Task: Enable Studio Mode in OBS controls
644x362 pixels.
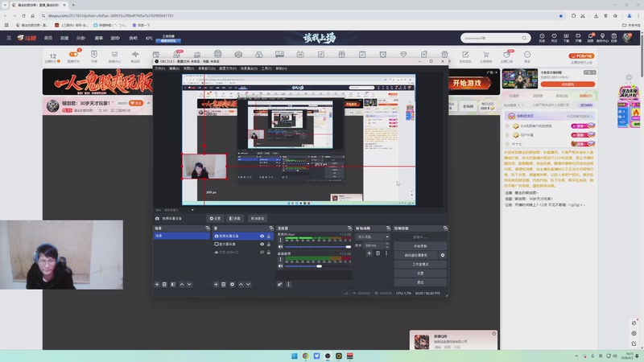Action: pos(420,264)
